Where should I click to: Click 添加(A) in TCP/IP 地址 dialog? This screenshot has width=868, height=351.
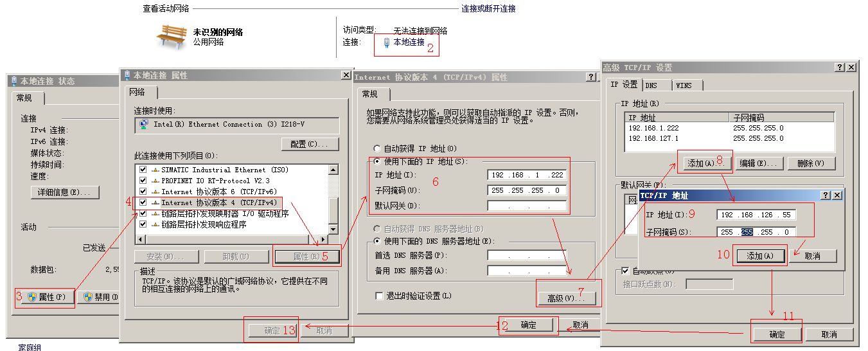[x=760, y=256]
